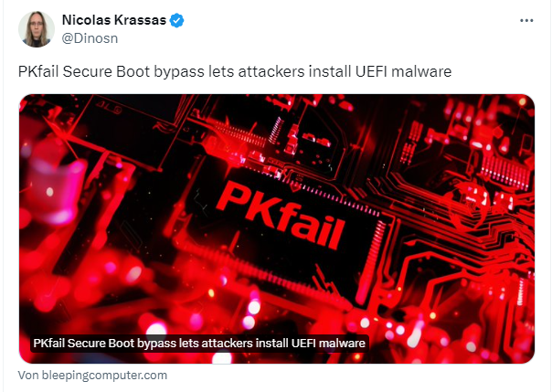Viewport: 552px width, 392px height.
Task: Open profile via Nicolas Krassas display name
Action: (114, 20)
